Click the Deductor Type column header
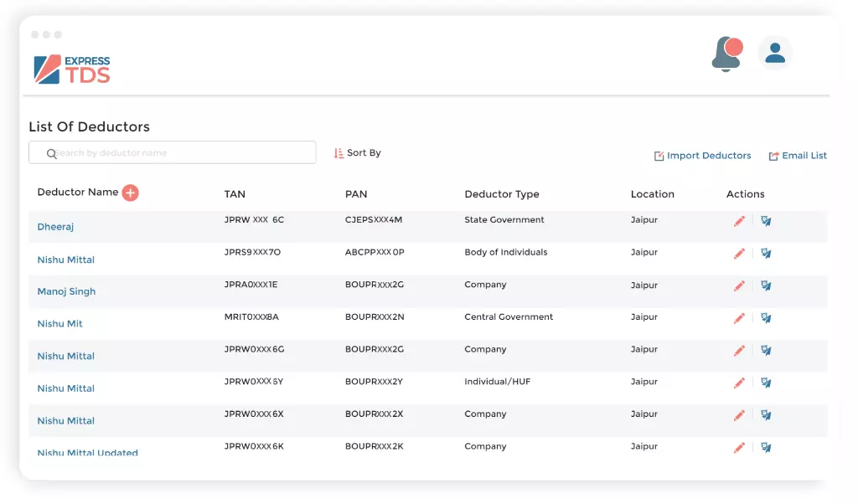The image size is (858, 504). point(502,193)
